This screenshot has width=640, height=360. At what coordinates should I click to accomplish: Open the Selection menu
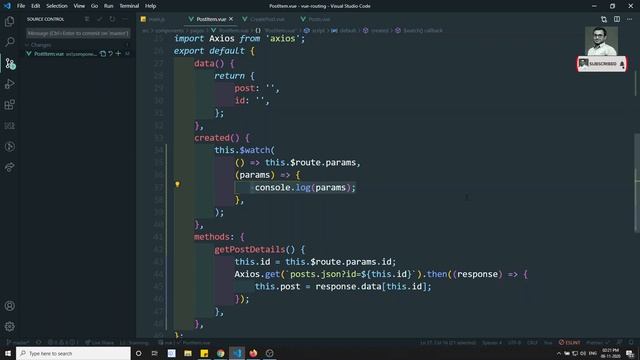[57, 6]
